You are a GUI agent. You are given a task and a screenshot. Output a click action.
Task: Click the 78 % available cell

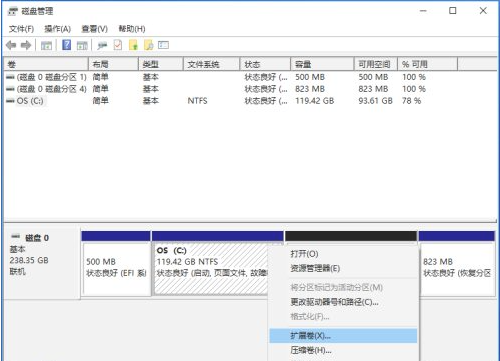pyautogui.click(x=411, y=101)
